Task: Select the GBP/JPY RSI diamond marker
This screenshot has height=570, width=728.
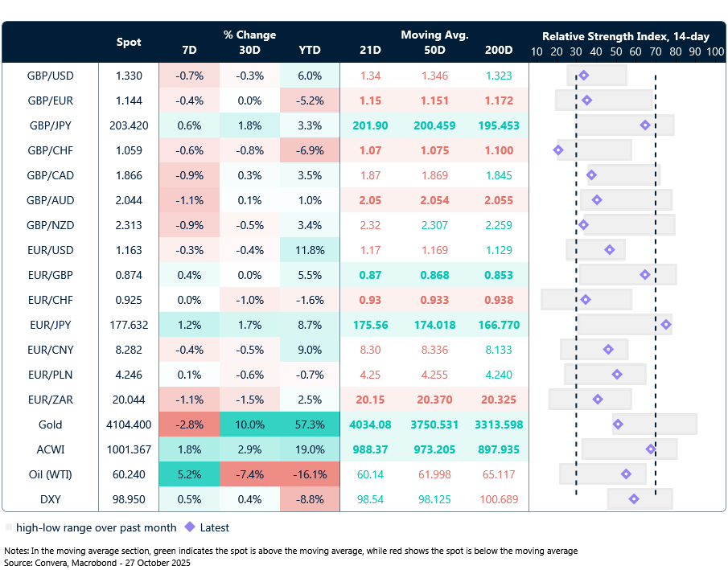Action: [x=645, y=125]
